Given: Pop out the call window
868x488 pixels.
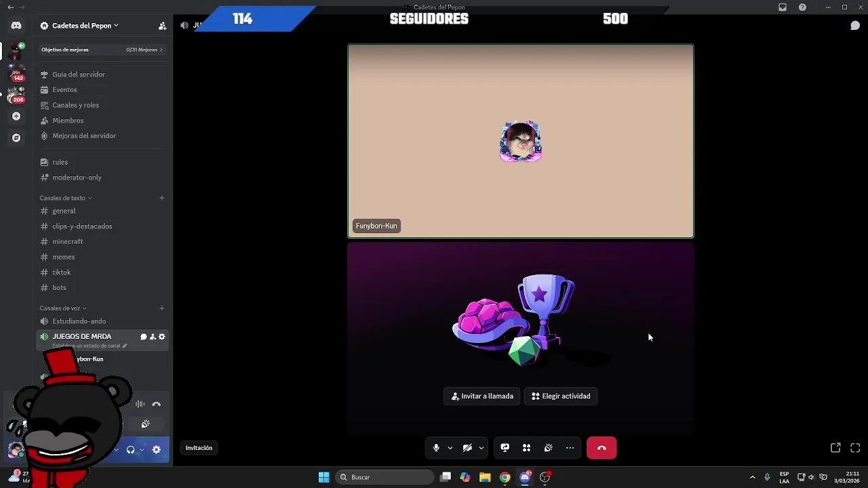Looking at the screenshot, I should (835, 448).
